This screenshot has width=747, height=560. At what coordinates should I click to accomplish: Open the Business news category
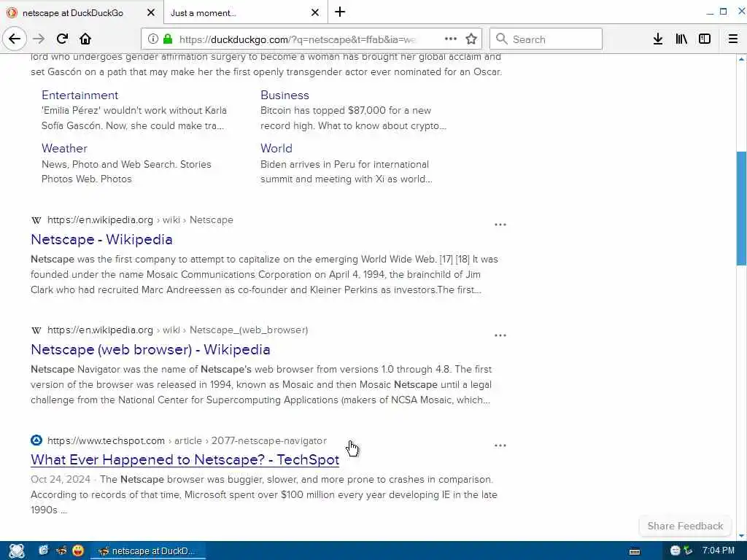click(285, 95)
